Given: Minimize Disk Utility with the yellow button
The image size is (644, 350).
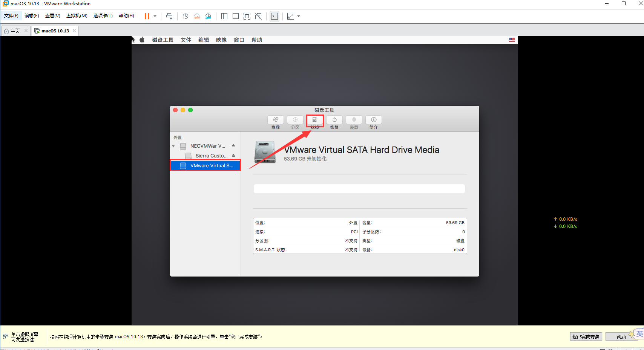Looking at the screenshot, I should (x=183, y=110).
